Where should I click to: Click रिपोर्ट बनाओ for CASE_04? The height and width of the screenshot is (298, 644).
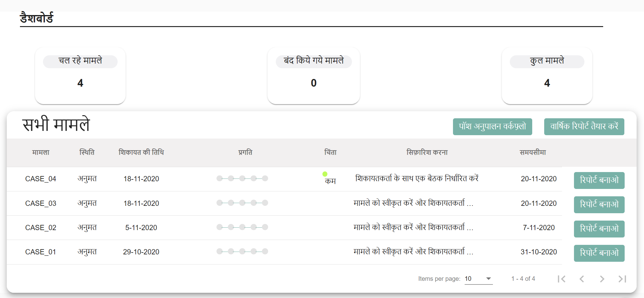click(599, 180)
